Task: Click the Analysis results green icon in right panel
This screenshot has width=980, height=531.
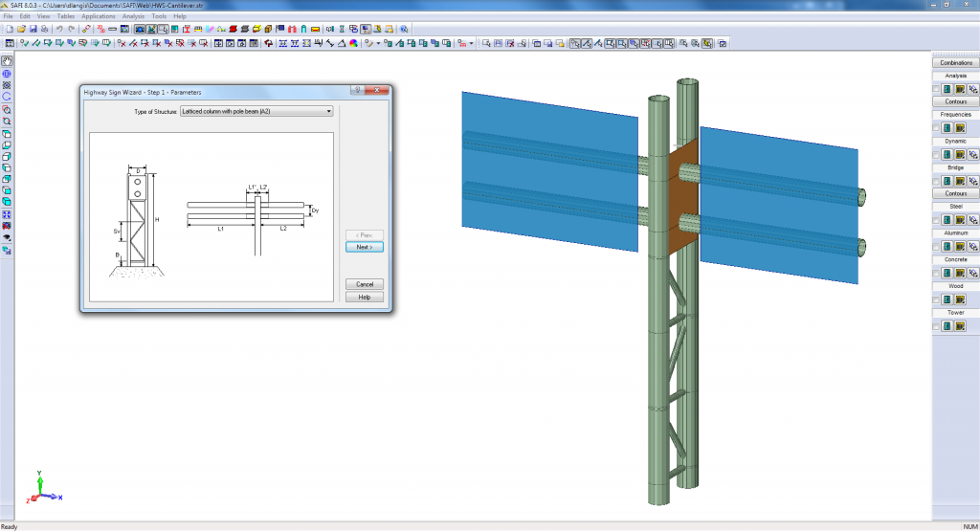Action: (x=947, y=89)
